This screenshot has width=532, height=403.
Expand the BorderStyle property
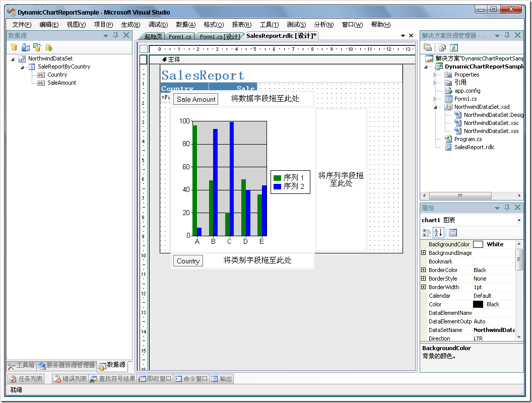point(423,279)
